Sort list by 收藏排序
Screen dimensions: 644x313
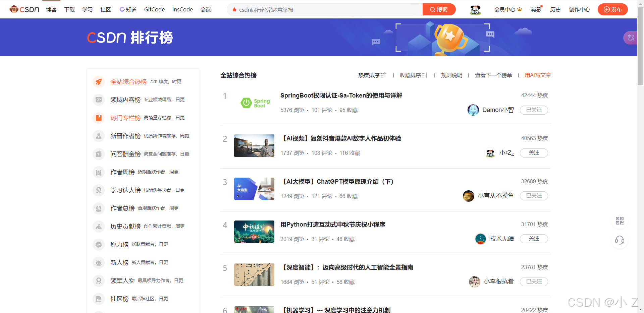point(413,75)
